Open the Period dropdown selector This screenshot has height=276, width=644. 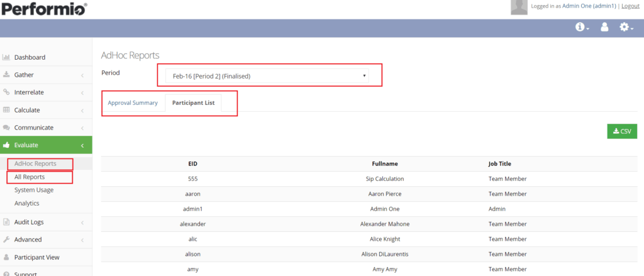click(x=267, y=76)
